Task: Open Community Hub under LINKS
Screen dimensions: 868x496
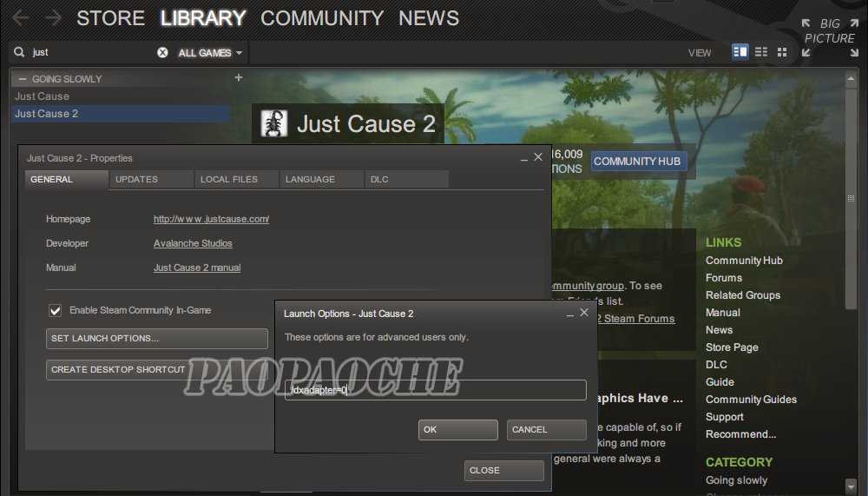Action: [x=744, y=261]
